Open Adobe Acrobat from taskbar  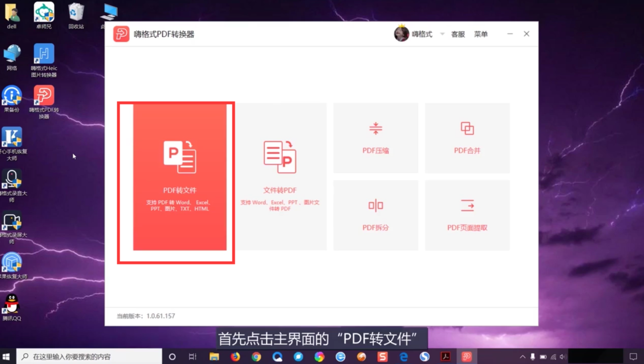coord(446,356)
